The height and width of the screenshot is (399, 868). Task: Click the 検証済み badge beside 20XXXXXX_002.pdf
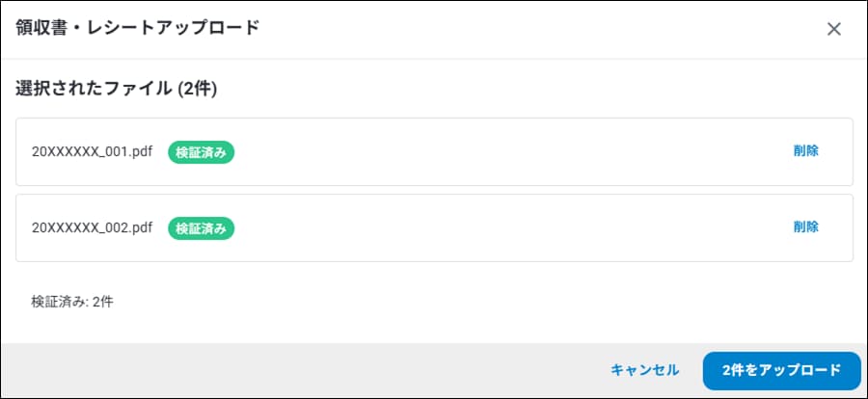202,228
